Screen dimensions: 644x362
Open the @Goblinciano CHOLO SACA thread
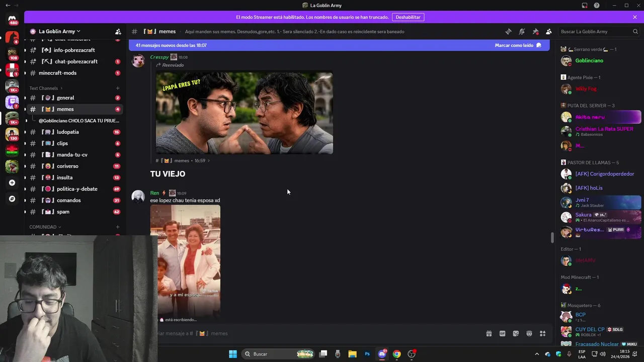click(x=79, y=121)
